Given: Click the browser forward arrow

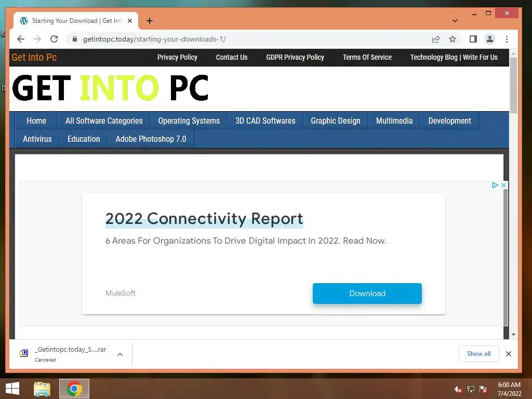Looking at the screenshot, I should (37, 39).
